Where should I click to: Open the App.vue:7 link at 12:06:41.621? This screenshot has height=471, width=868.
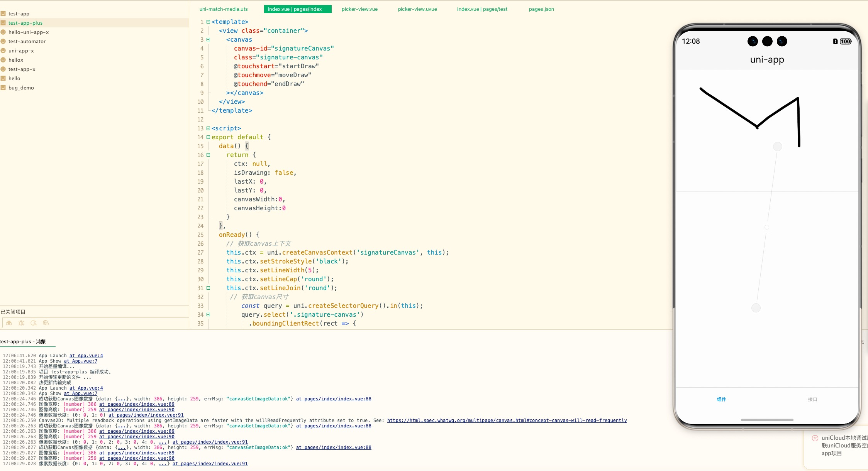(81, 361)
